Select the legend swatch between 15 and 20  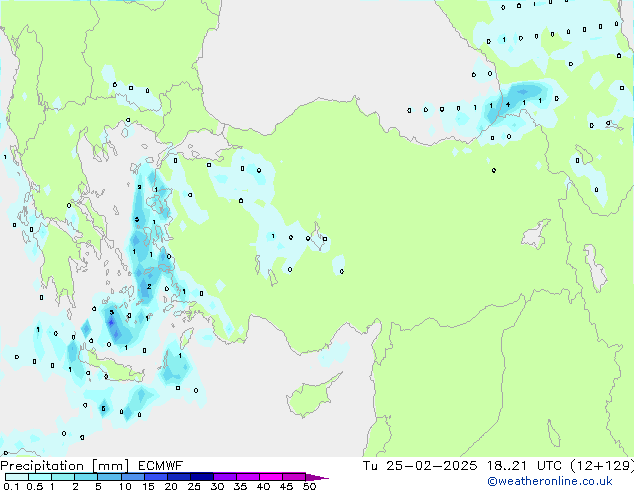point(155,477)
